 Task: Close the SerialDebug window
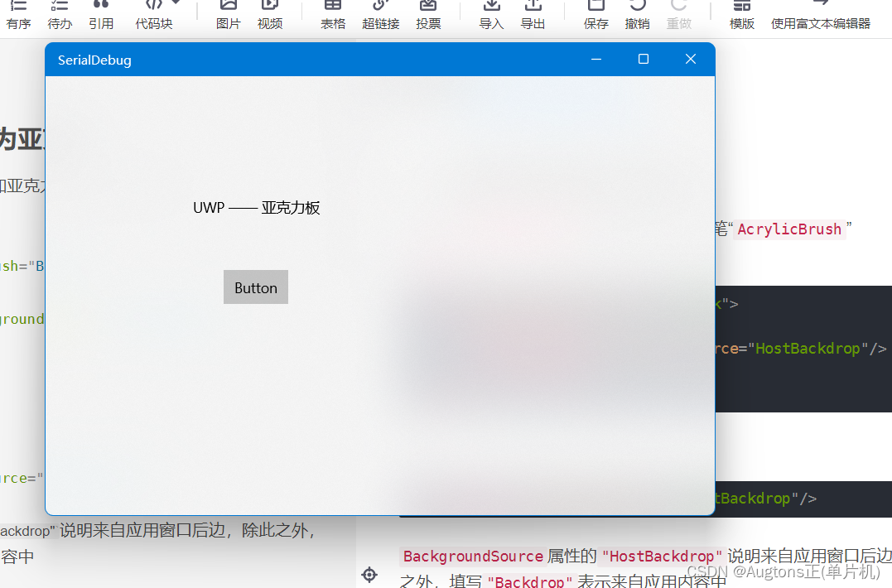691,59
